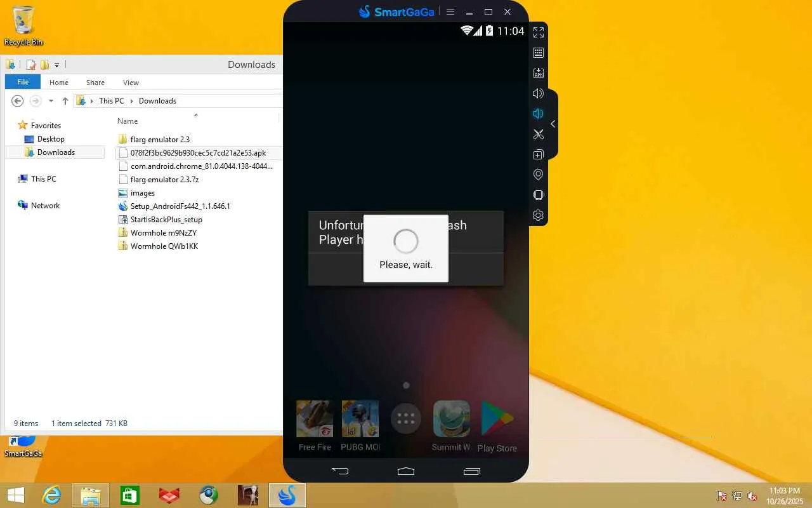This screenshot has width=812, height=508.
Task: Switch to File Explorer on taskbar
Action: tap(91, 495)
